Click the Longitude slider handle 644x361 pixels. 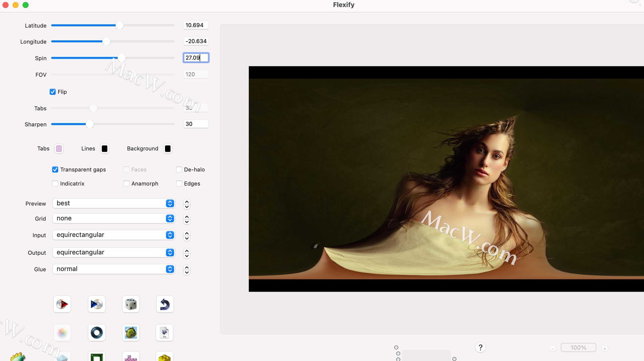pyautogui.click(x=106, y=42)
